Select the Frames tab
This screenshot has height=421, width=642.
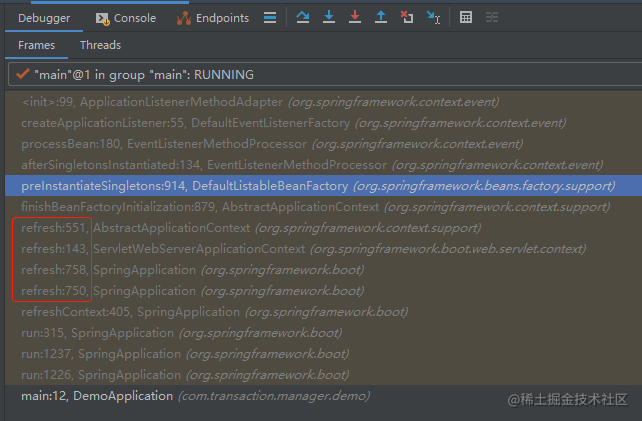pyautogui.click(x=36, y=45)
